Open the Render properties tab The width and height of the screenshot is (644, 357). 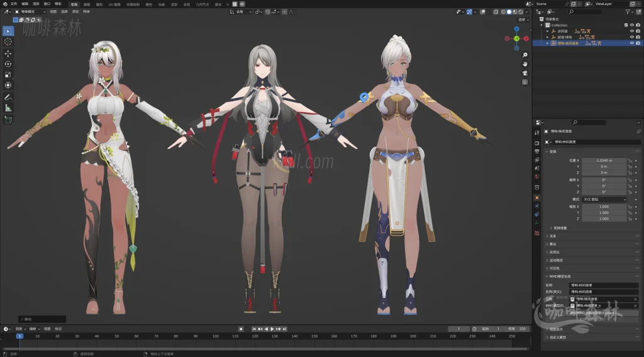coord(537,143)
